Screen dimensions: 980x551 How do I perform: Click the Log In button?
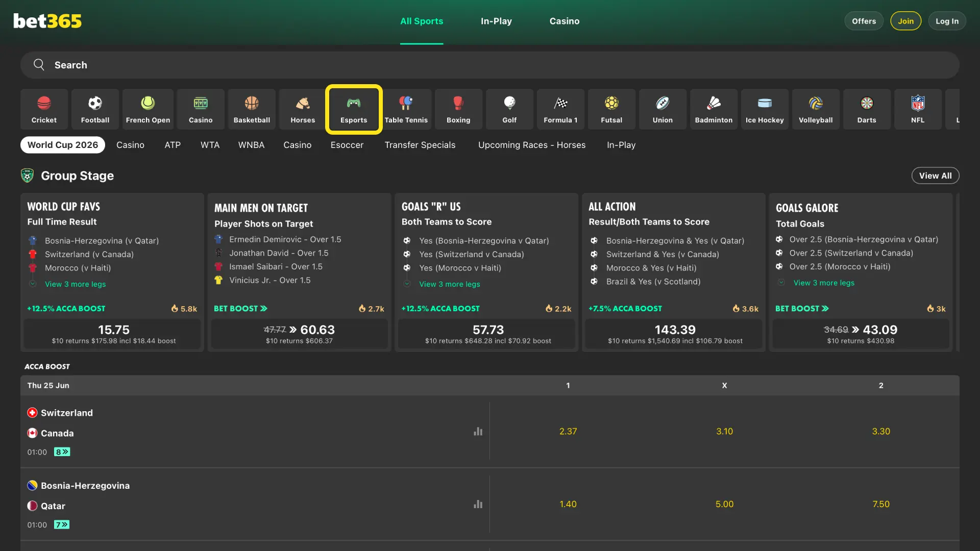click(947, 21)
